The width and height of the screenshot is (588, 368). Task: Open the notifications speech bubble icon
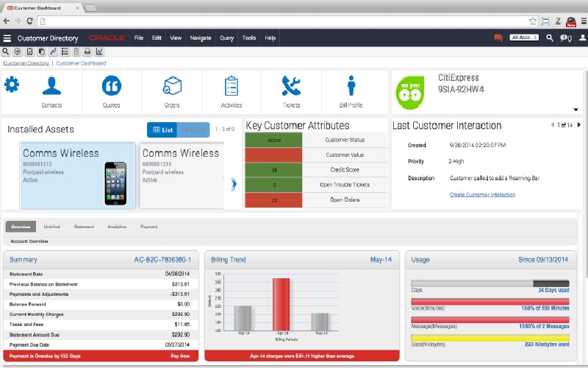coord(565,38)
